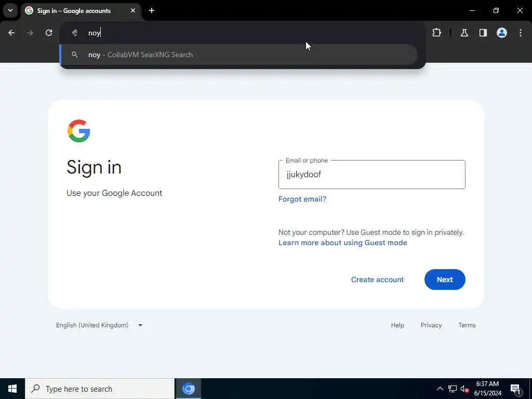The width and height of the screenshot is (532, 399).
Task: Open the Privacy link
Action: pos(431,325)
